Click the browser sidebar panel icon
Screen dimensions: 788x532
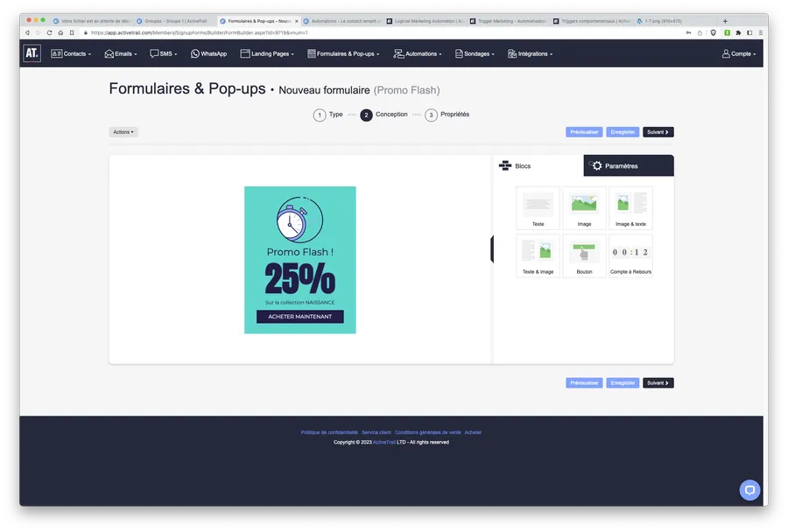pos(749,32)
